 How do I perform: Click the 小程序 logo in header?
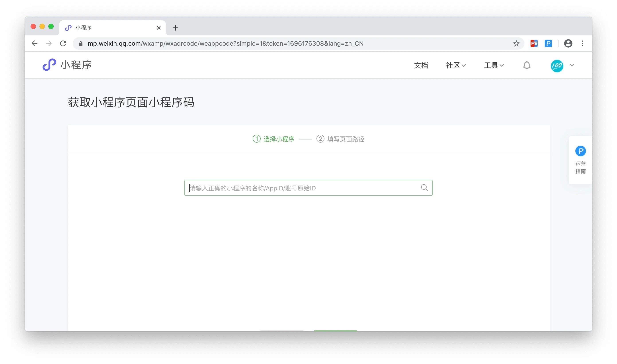(67, 65)
